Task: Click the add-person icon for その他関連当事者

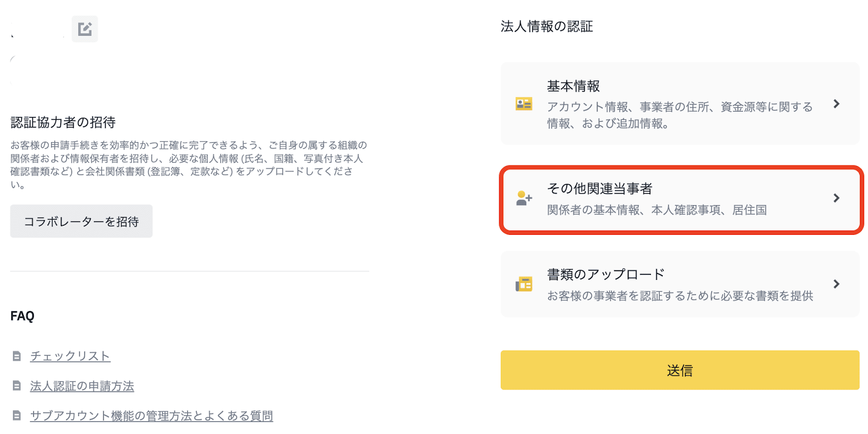Action: (524, 199)
